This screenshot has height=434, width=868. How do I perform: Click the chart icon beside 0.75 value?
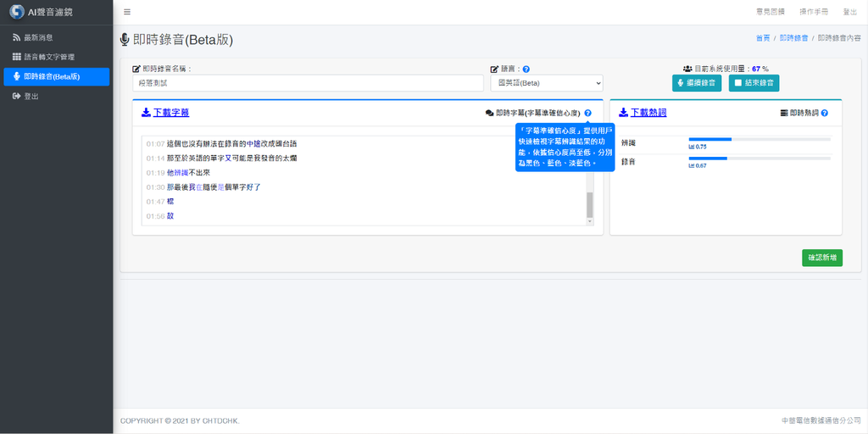tap(692, 147)
